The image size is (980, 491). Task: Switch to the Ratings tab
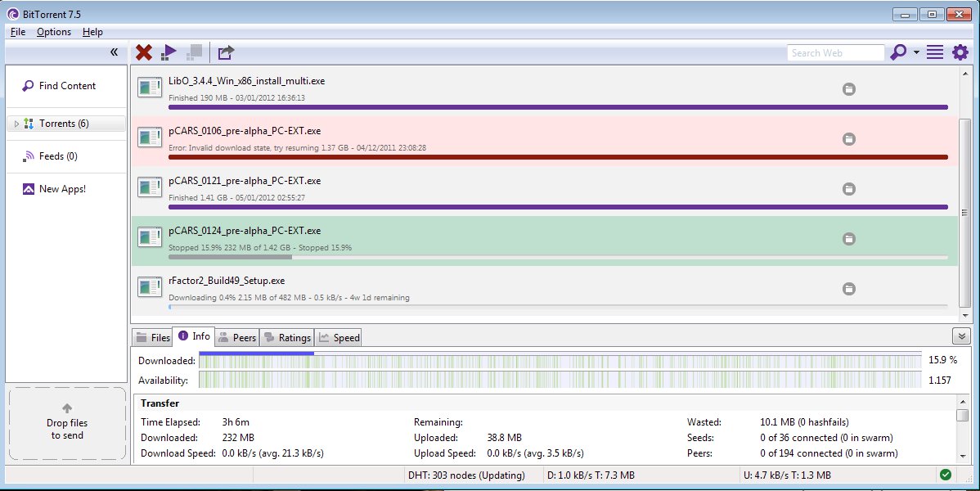(x=287, y=338)
